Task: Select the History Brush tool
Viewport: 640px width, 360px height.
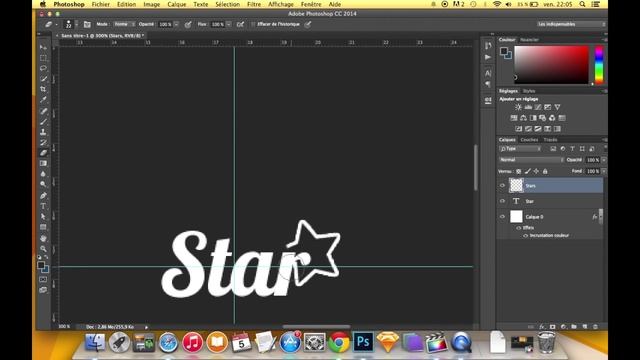Action: coord(43,142)
